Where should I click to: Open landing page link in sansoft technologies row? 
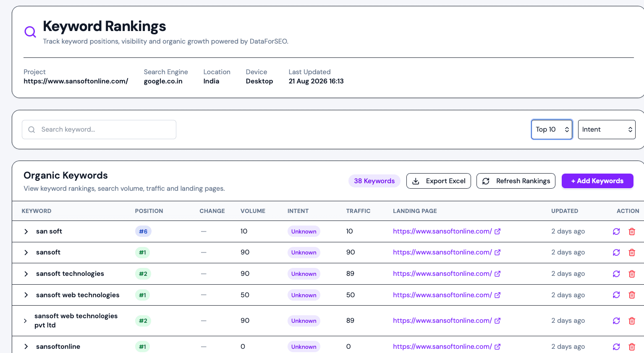[x=442, y=274]
